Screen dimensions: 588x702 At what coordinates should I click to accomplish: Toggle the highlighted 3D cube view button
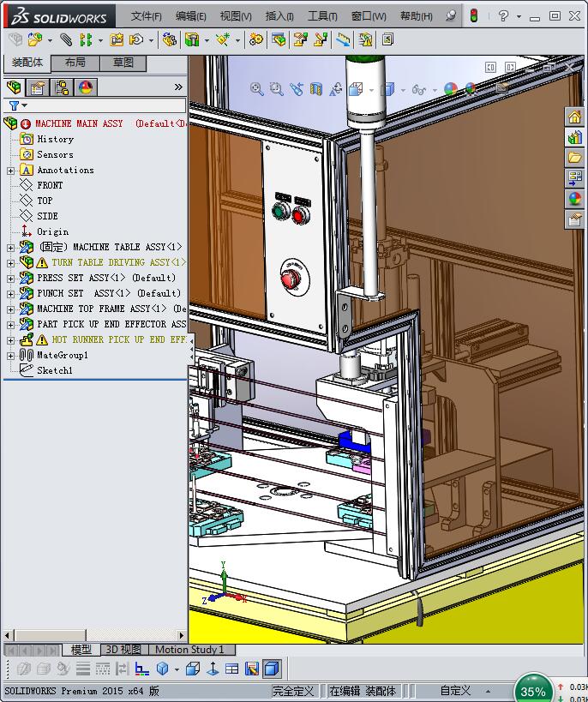pyautogui.click(x=272, y=669)
